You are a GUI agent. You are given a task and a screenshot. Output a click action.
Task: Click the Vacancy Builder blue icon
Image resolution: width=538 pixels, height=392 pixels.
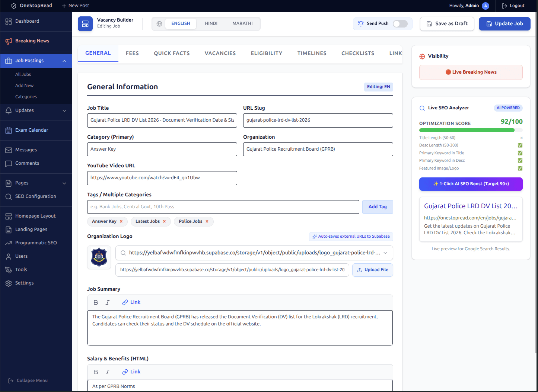point(85,24)
